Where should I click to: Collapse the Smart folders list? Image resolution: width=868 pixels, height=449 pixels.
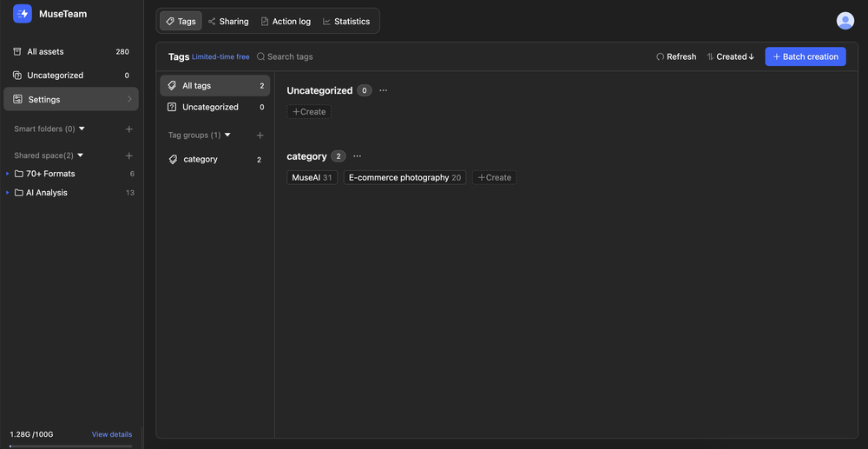pyautogui.click(x=82, y=129)
